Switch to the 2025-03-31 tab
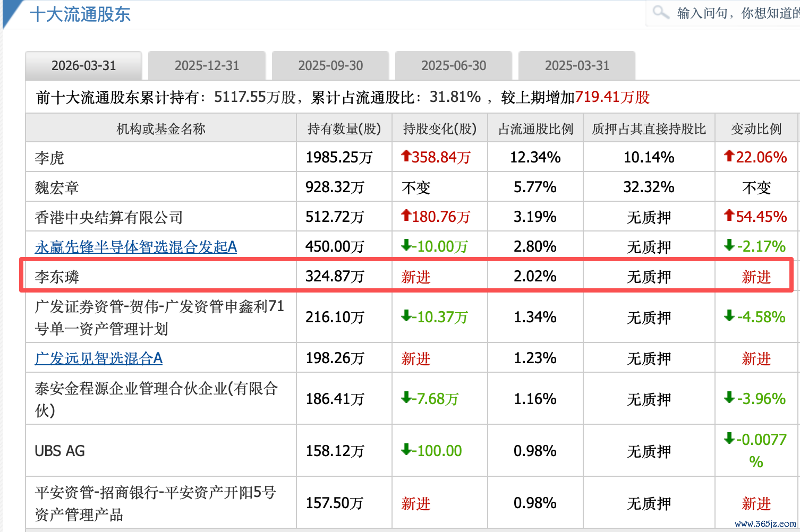The image size is (800, 532). point(577,65)
